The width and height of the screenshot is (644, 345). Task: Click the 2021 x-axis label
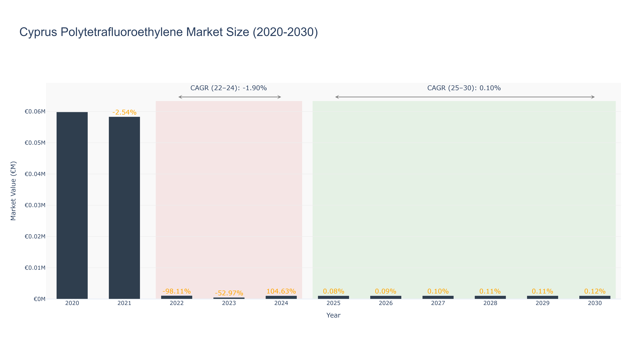pos(124,303)
